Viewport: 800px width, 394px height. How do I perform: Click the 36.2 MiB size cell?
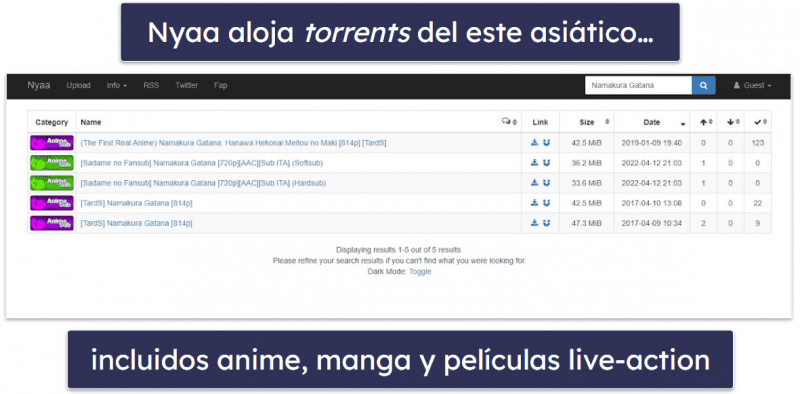587,163
